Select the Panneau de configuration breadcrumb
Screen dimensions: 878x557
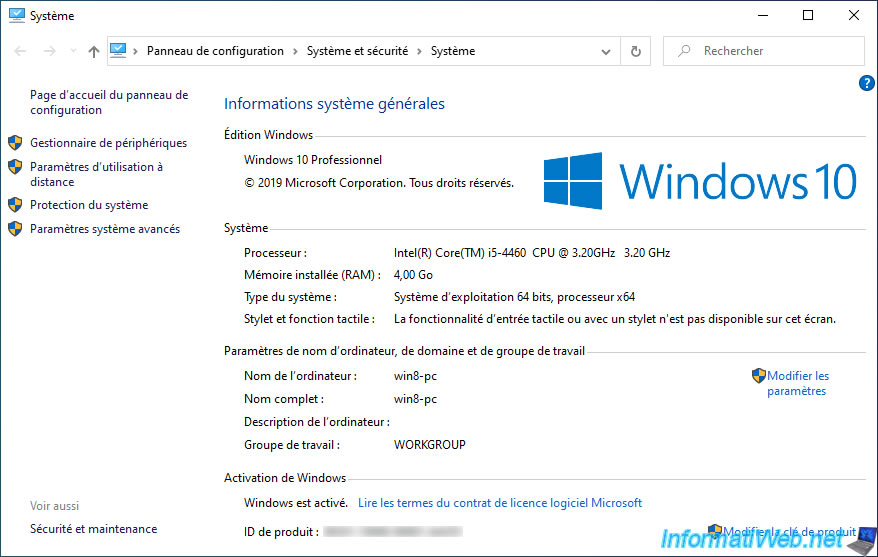click(x=215, y=51)
